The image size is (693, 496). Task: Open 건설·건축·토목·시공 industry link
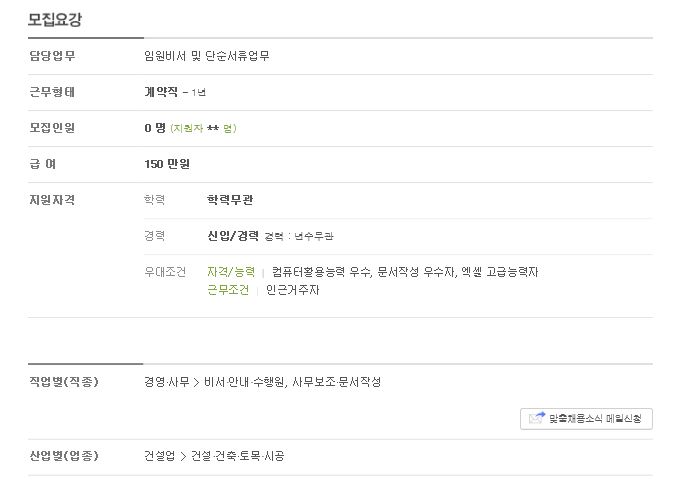pyautogui.click(x=237, y=456)
